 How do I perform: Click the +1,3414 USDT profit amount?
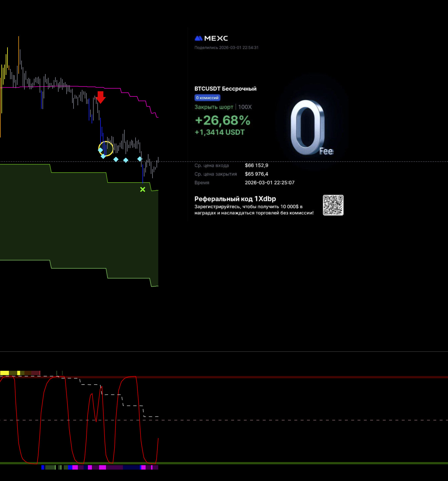(x=220, y=132)
